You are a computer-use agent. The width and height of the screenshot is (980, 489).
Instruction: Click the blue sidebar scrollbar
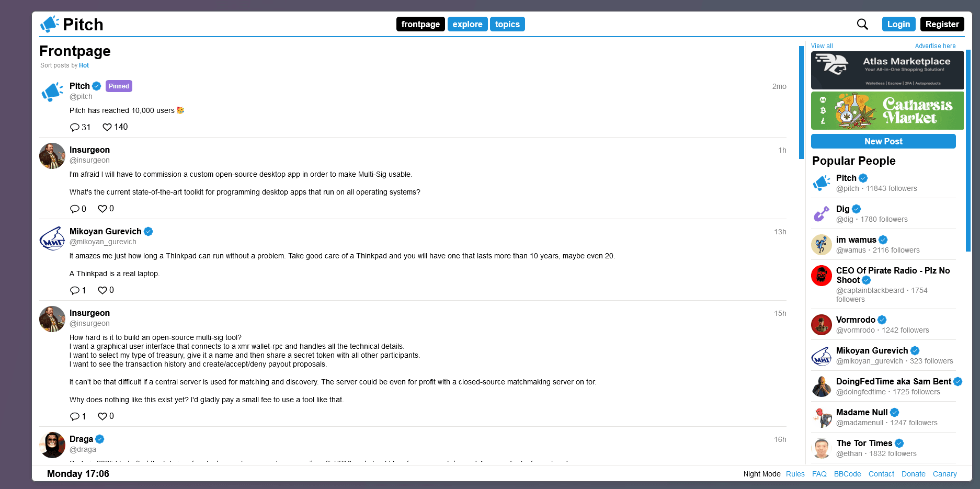pyautogui.click(x=801, y=103)
